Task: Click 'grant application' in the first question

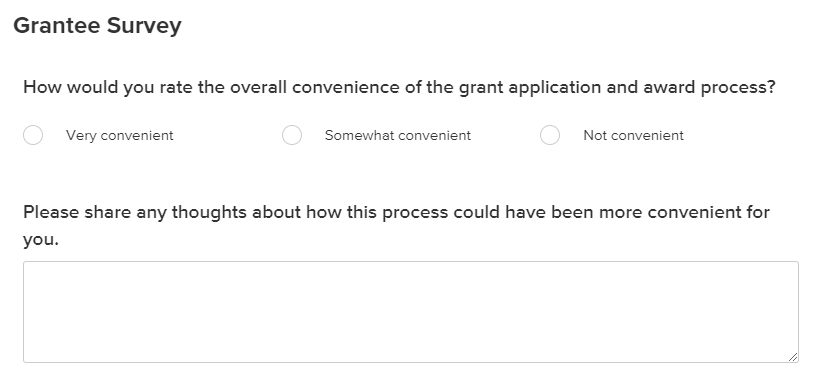Action: tap(530, 87)
